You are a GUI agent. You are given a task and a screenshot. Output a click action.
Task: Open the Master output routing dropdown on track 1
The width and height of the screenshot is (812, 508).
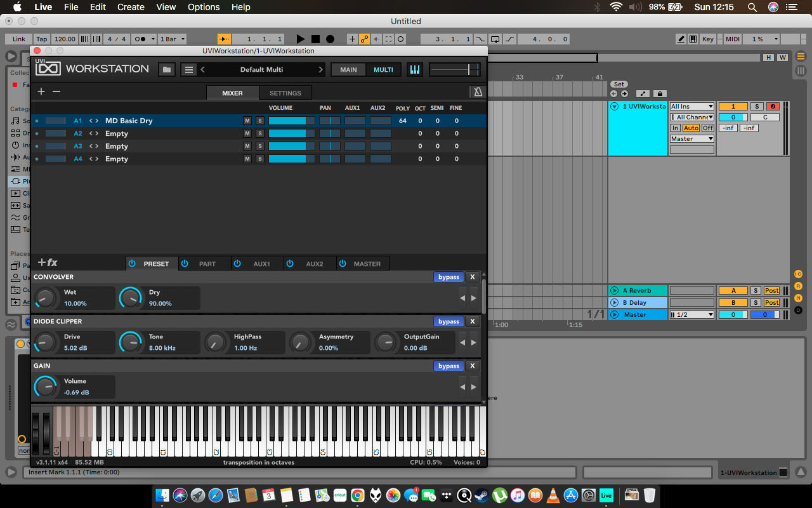692,138
